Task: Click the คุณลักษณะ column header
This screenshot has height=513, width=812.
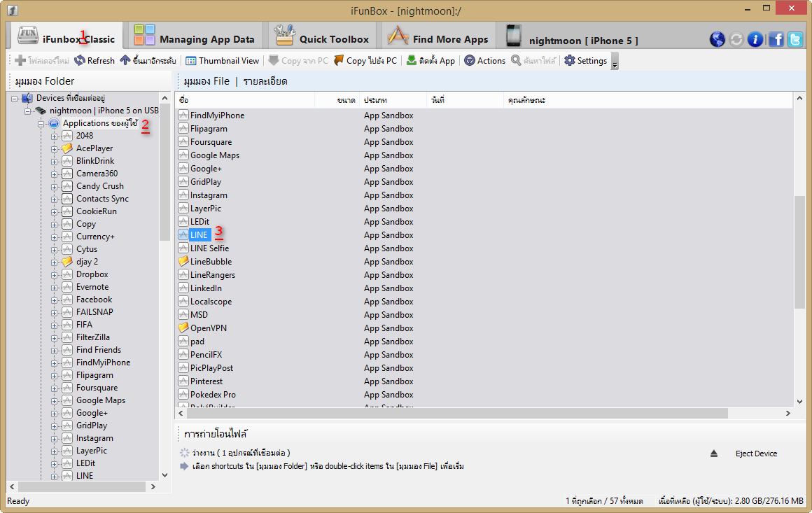Action: pyautogui.click(x=647, y=100)
